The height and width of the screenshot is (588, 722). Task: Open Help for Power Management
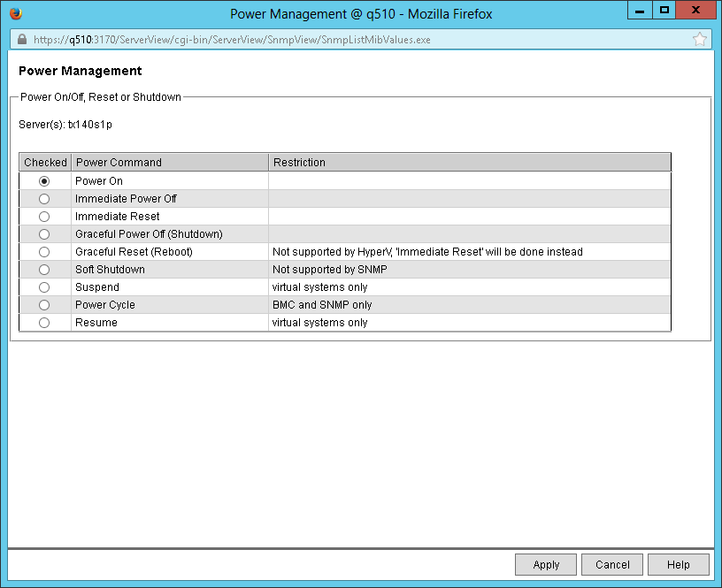[x=678, y=564]
